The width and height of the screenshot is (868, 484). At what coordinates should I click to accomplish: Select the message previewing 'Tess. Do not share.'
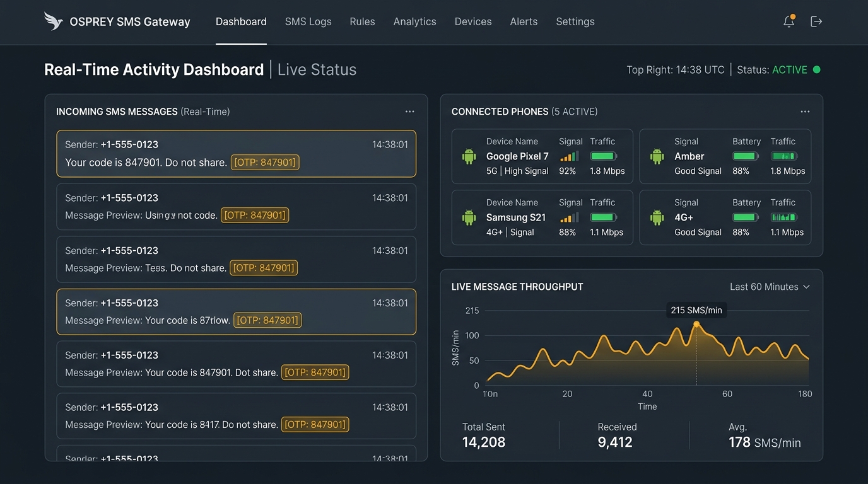click(x=237, y=259)
